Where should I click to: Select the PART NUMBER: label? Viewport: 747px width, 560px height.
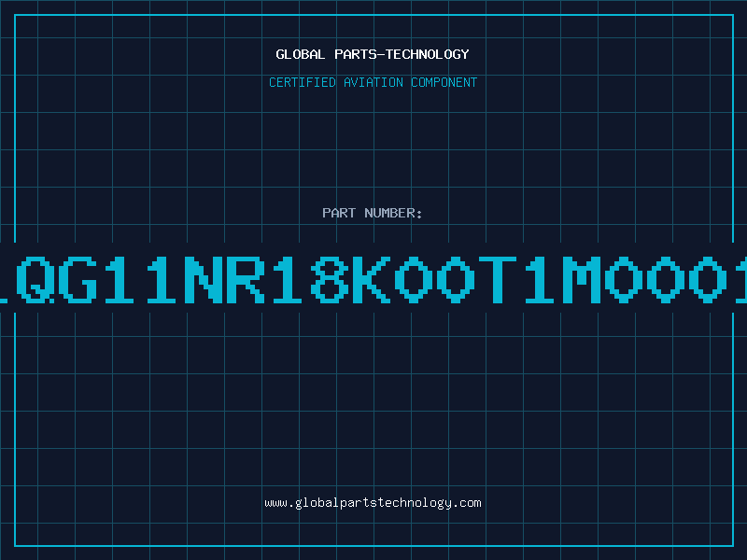[x=372, y=213]
